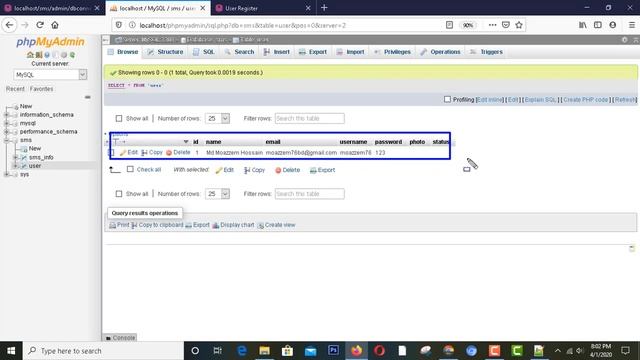The height and width of the screenshot is (360, 640).
Task: Open the Current server MySQL dropdown
Action: (x=50, y=75)
